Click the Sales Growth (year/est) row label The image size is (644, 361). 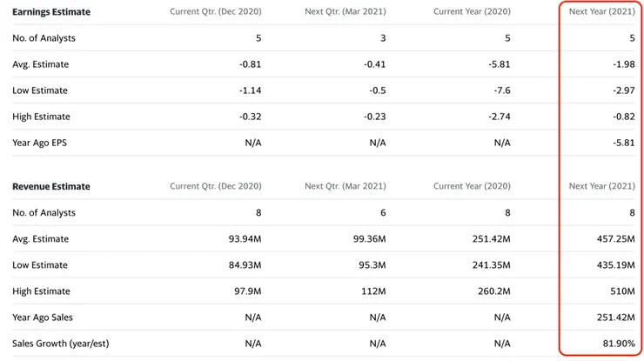[x=60, y=343]
